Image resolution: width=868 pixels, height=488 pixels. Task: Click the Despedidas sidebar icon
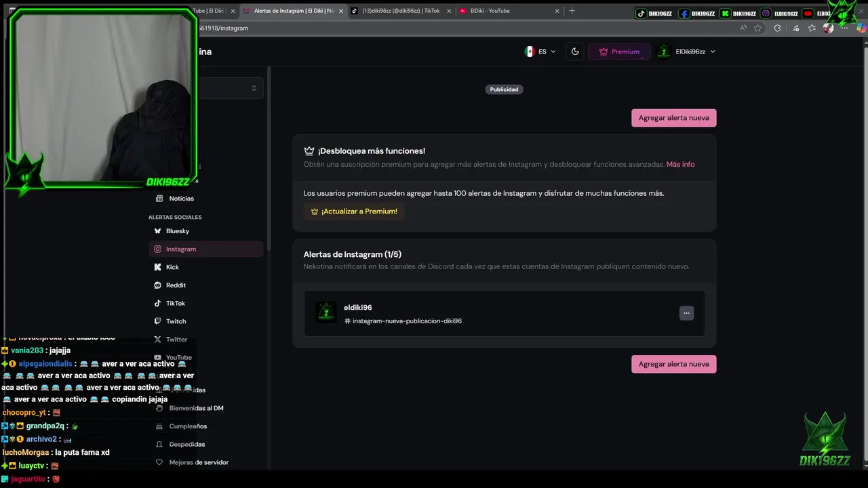159,445
